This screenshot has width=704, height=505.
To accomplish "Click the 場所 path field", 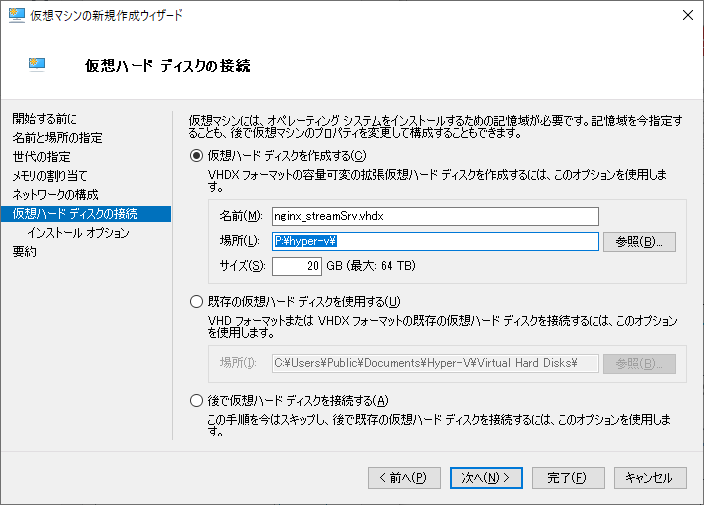I will pos(434,241).
